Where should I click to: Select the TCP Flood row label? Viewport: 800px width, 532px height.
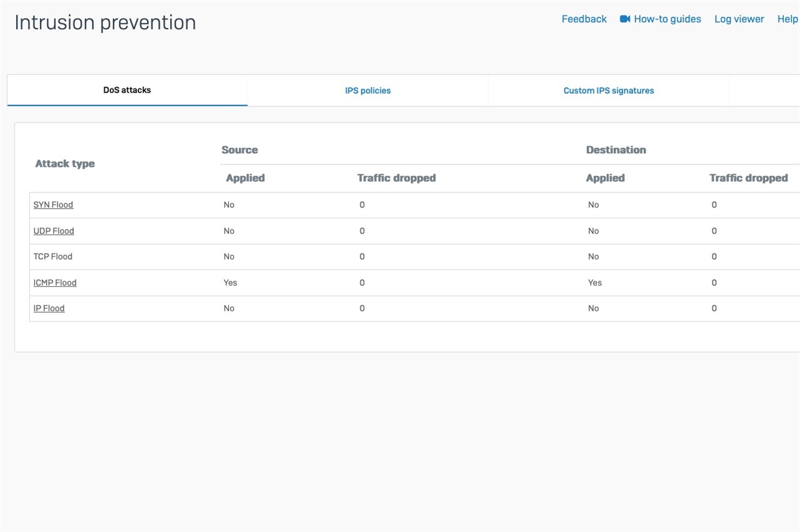coord(52,257)
